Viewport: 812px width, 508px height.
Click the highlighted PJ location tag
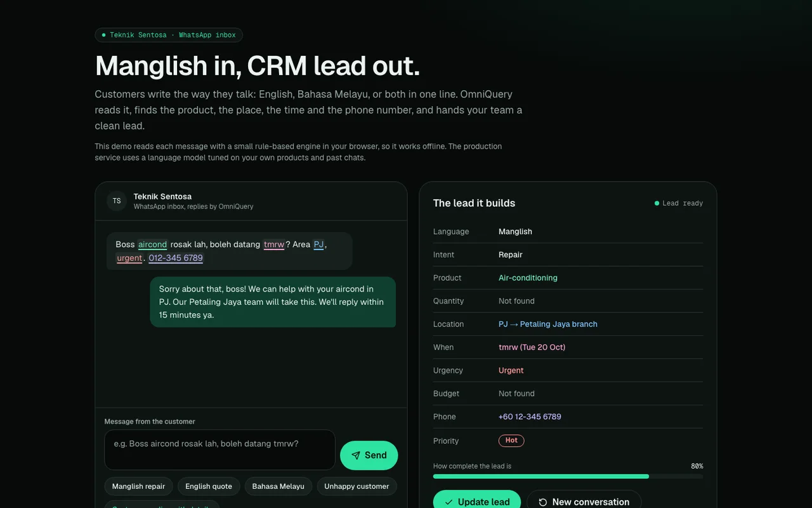coord(318,244)
